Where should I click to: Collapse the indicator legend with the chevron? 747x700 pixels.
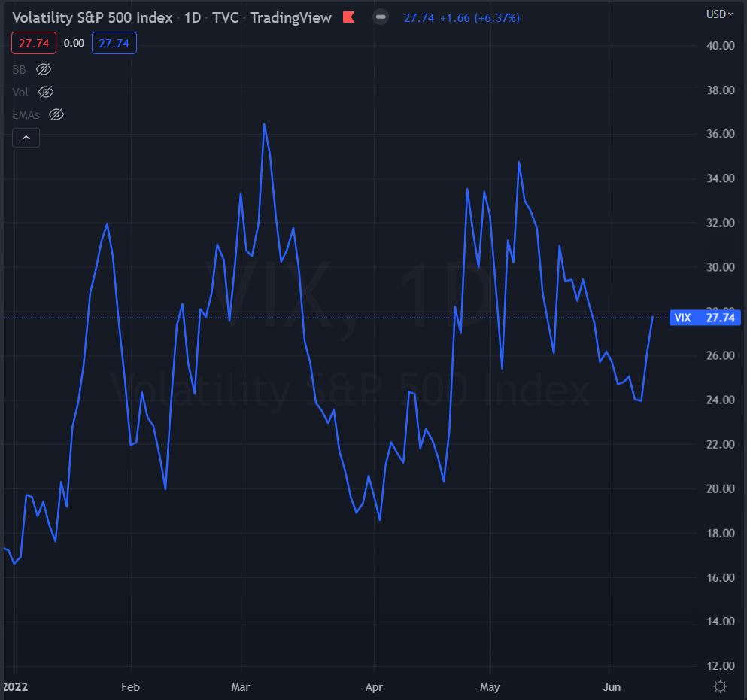(26, 138)
